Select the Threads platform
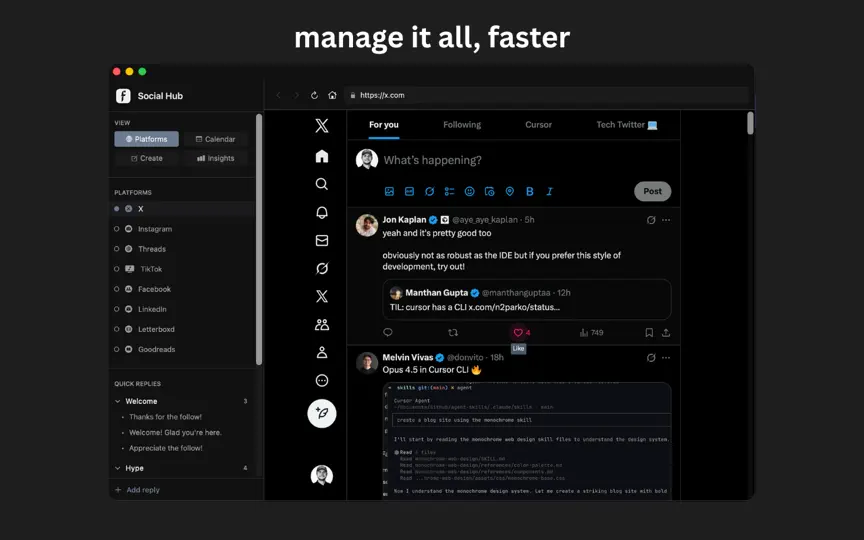This screenshot has width=864, height=540. 182,249
